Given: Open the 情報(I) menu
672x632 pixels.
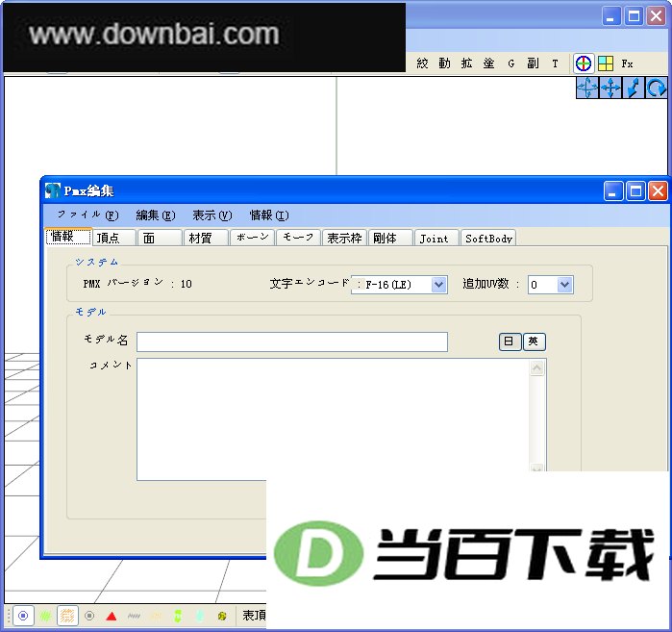Looking at the screenshot, I should tap(269, 215).
